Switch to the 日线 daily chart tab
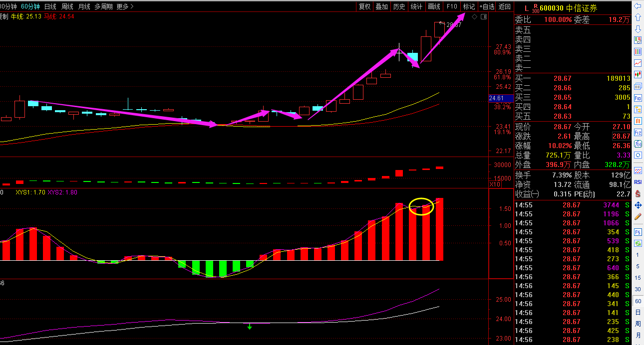 click(50, 6)
